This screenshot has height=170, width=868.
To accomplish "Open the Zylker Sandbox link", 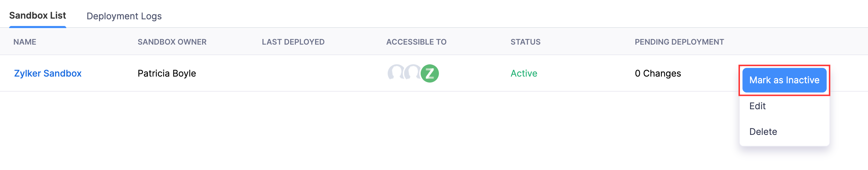I will (x=48, y=73).
